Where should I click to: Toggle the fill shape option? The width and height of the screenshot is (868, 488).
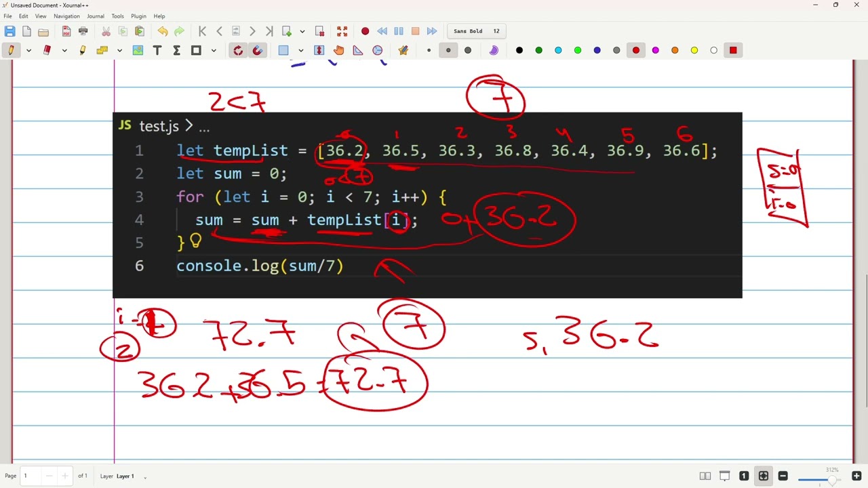click(x=494, y=50)
